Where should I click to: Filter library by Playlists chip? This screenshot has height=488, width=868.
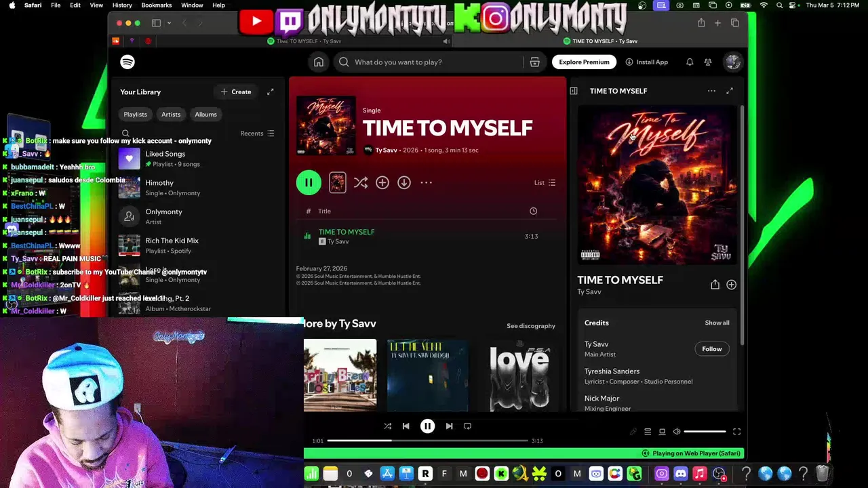[x=135, y=115]
